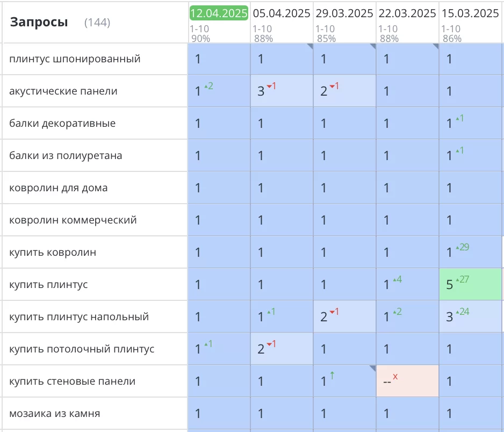Click pink missing-position cell under 22.03.2025

click(x=407, y=381)
